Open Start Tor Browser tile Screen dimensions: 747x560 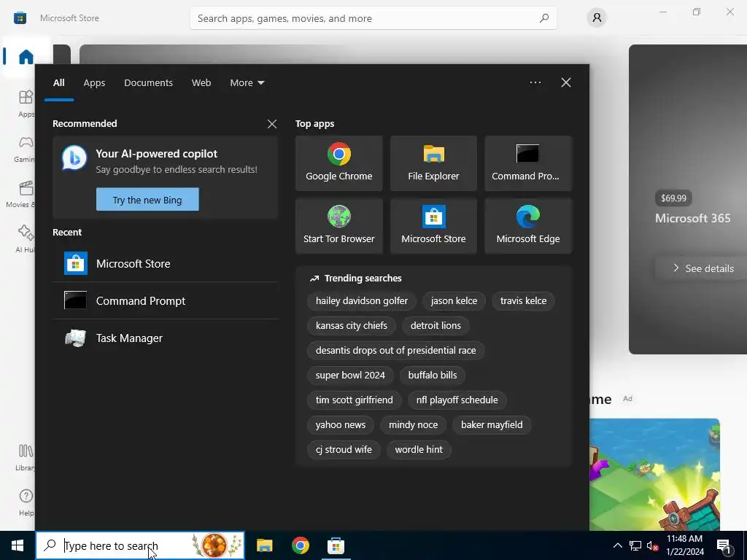338,226
